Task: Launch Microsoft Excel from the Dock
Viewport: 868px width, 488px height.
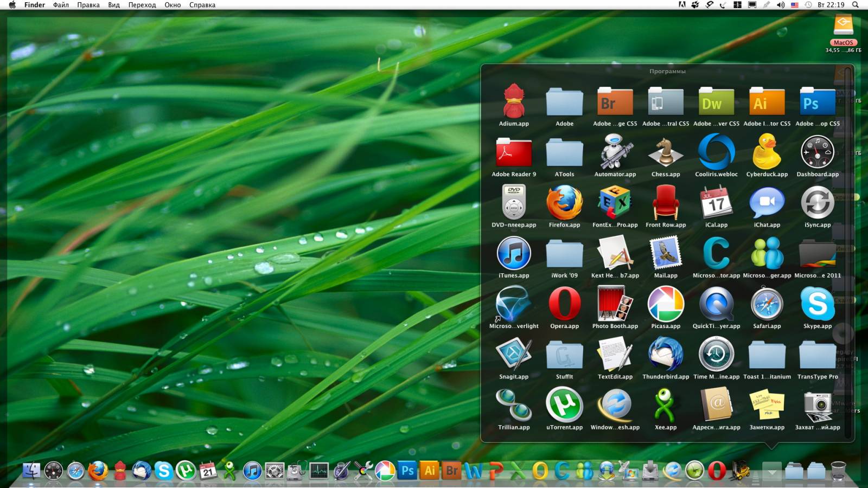Action: tap(518, 471)
